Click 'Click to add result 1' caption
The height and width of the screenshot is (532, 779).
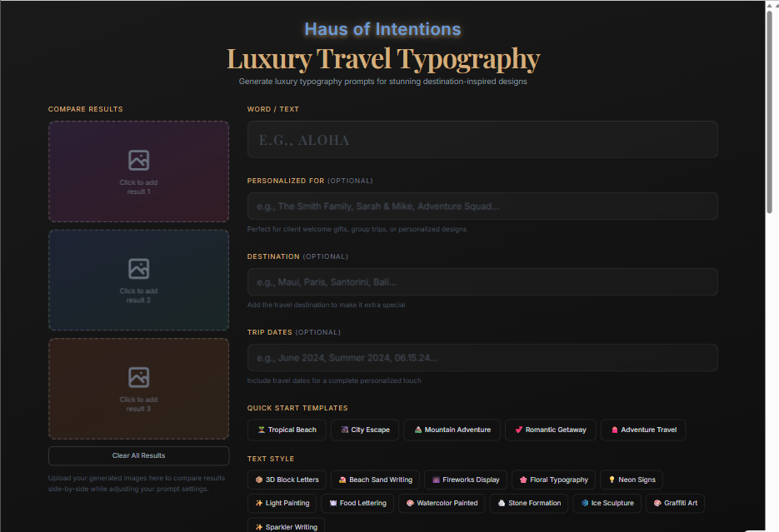pos(138,187)
